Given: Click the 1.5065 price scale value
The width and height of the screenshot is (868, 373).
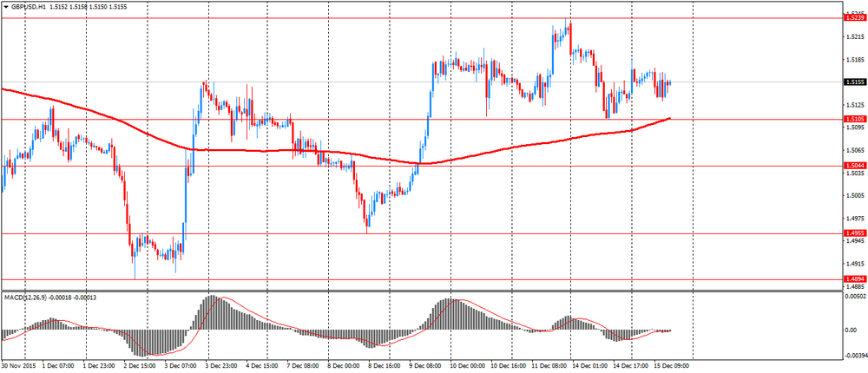Looking at the screenshot, I should click(855, 151).
